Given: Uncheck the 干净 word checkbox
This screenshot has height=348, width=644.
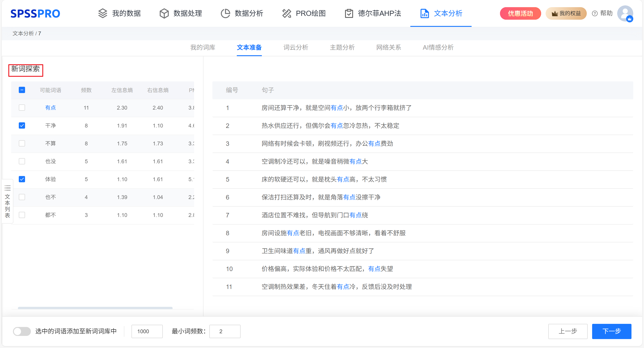Looking at the screenshot, I should (x=22, y=125).
